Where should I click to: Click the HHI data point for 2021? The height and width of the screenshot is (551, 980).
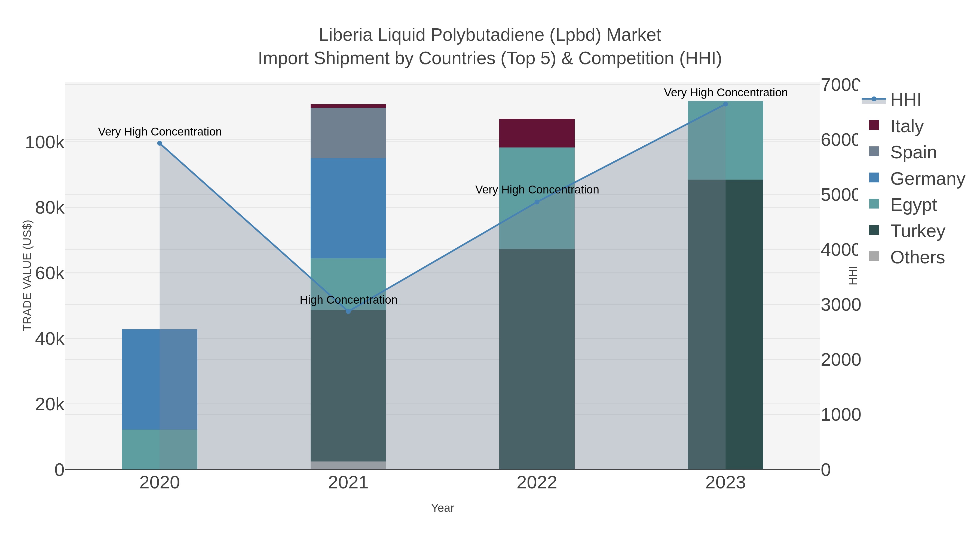click(x=348, y=312)
